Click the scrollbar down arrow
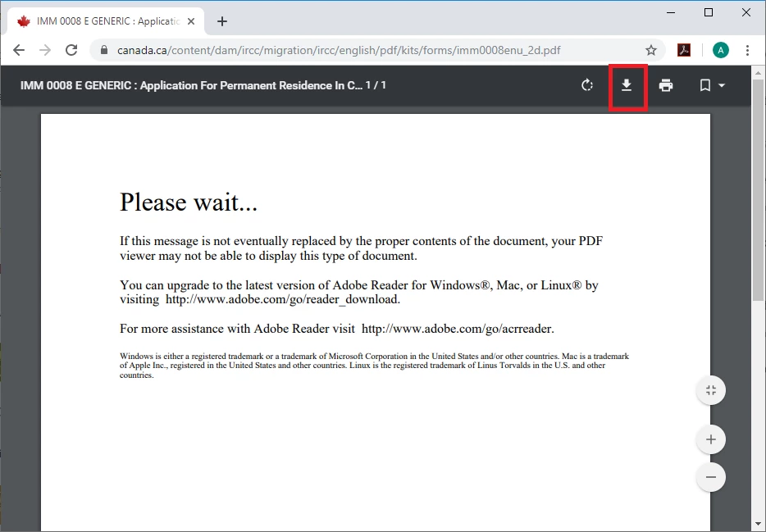This screenshot has width=766, height=532. click(x=758, y=525)
